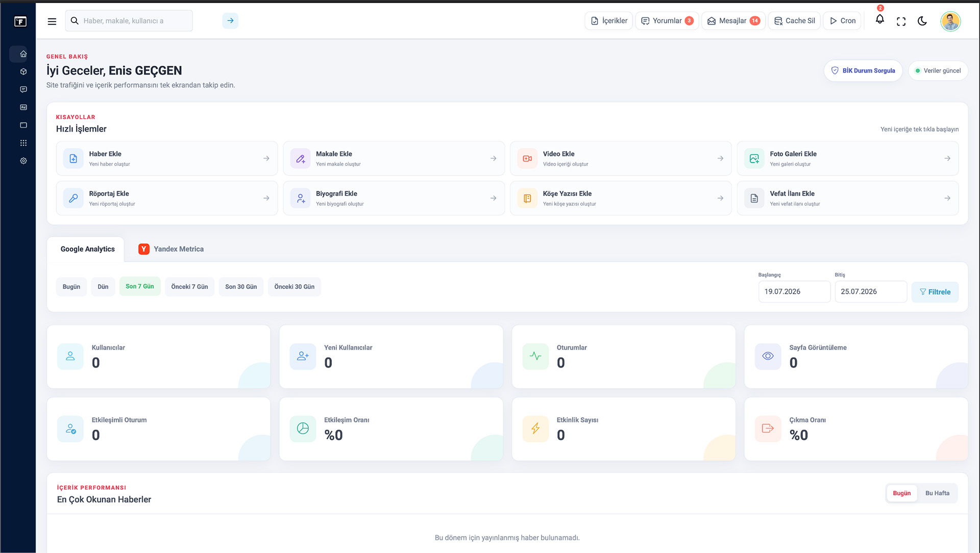Open the user profile avatar
980x553 pixels.
950,21
